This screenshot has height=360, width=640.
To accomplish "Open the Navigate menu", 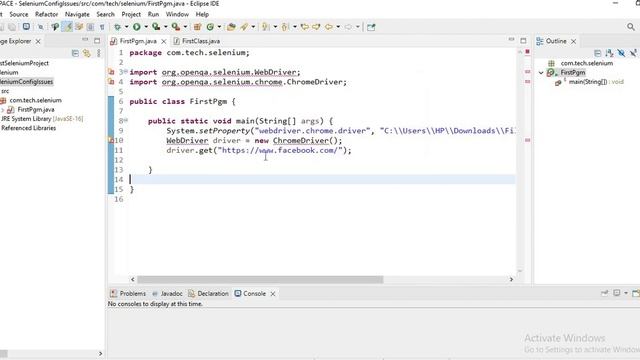I will [77, 14].
